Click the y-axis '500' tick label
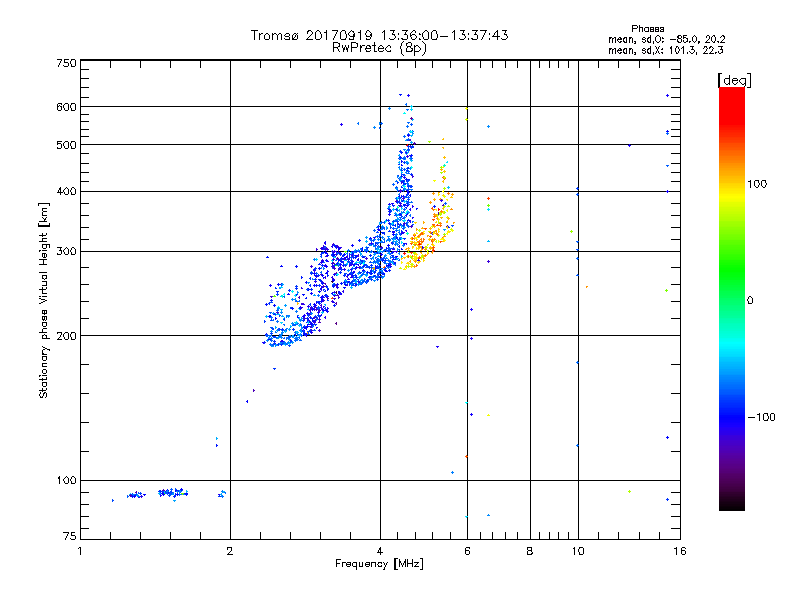This screenshot has height=600, width=800. point(66,145)
